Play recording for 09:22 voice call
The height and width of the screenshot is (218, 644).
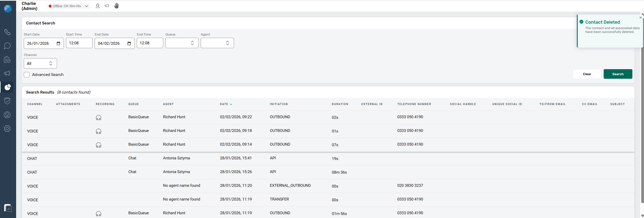point(98,117)
